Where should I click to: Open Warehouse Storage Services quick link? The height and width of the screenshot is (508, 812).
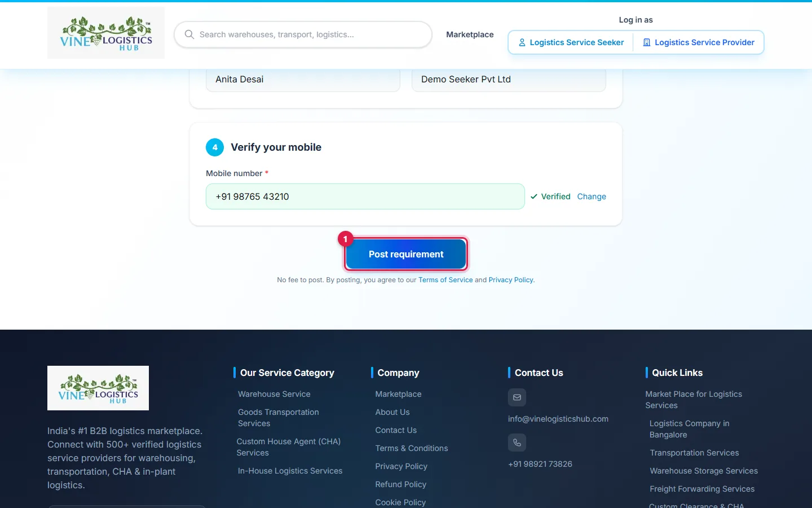[704, 471]
